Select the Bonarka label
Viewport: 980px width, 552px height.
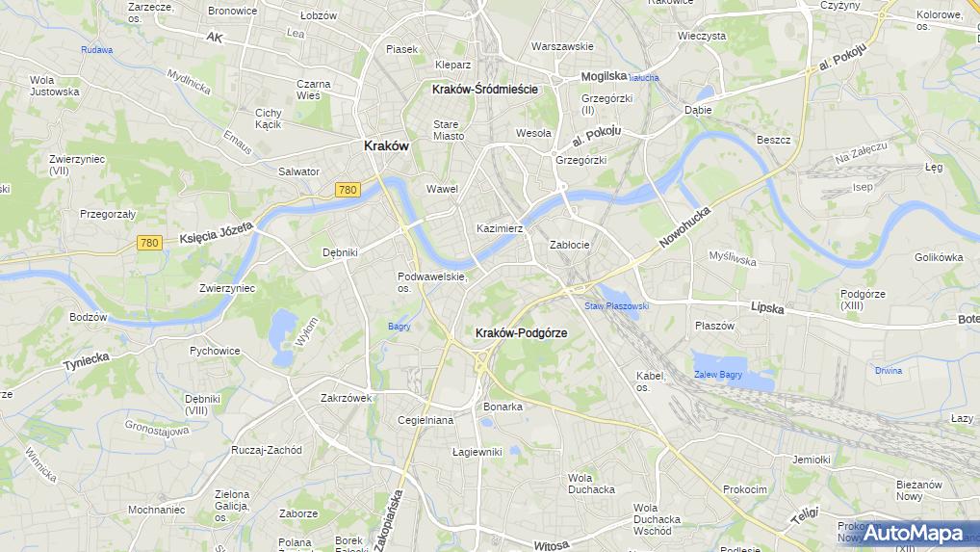503,407
